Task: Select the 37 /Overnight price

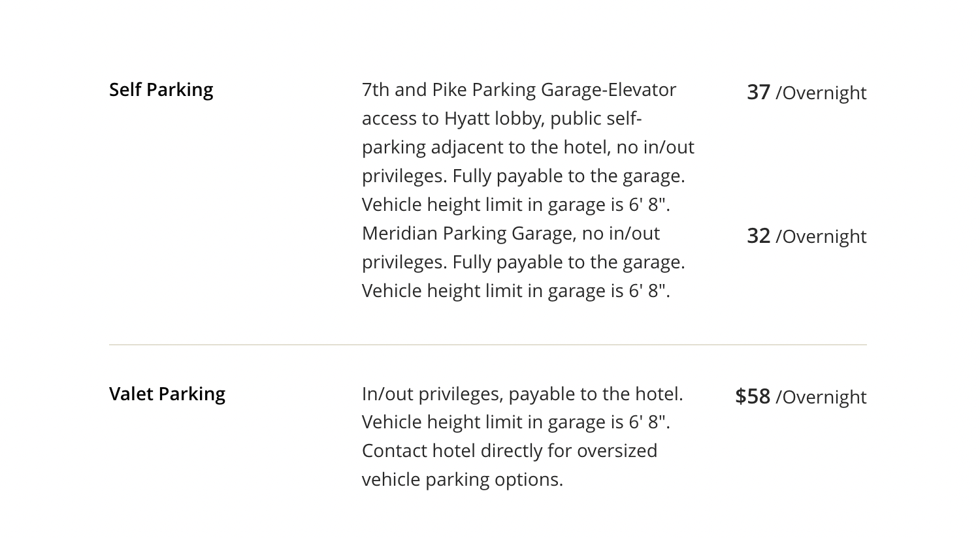Action: 806,92
